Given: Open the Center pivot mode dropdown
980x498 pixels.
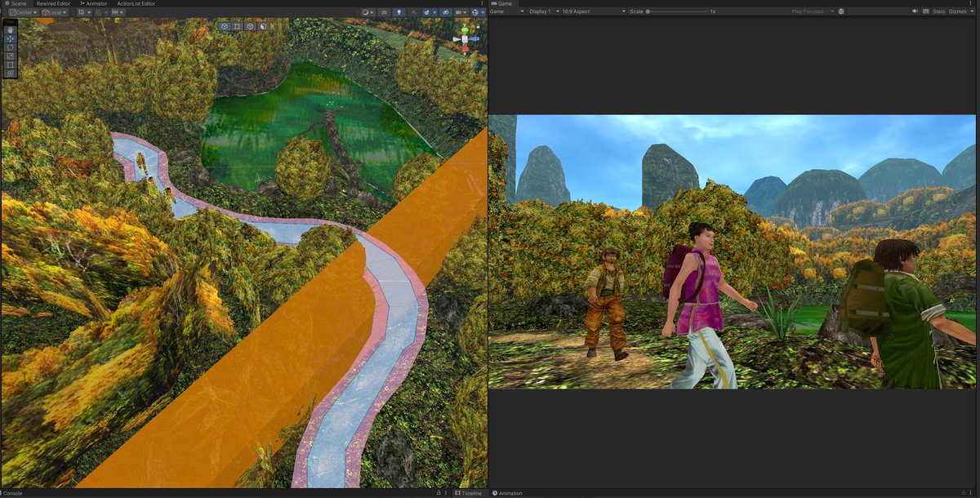Looking at the screenshot, I should [23, 12].
